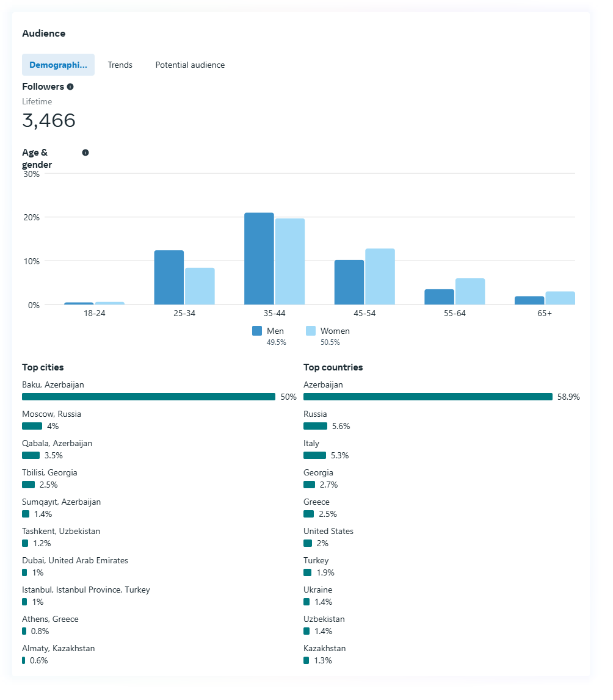Click the Women bar for ages 35-44
The height and width of the screenshot is (700, 613).
pos(289,262)
